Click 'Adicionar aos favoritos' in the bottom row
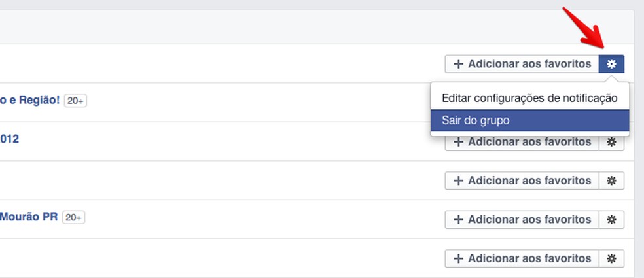This screenshot has width=644, height=278. (x=522, y=258)
